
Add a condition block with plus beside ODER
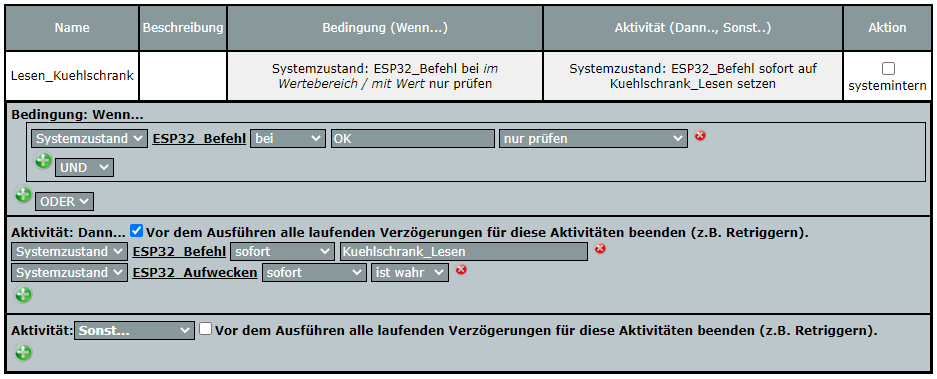[23, 195]
